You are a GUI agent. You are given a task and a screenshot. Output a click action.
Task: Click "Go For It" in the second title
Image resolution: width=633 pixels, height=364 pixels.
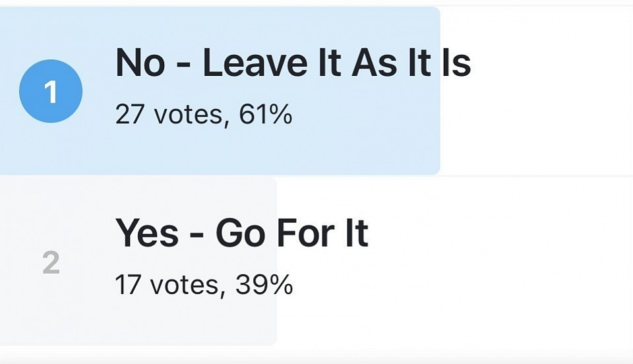291,233
